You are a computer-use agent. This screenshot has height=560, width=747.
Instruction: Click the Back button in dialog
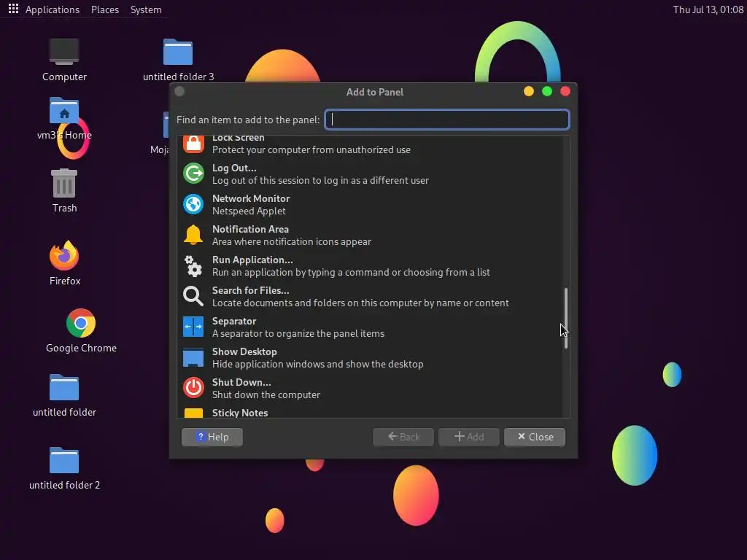coord(403,437)
